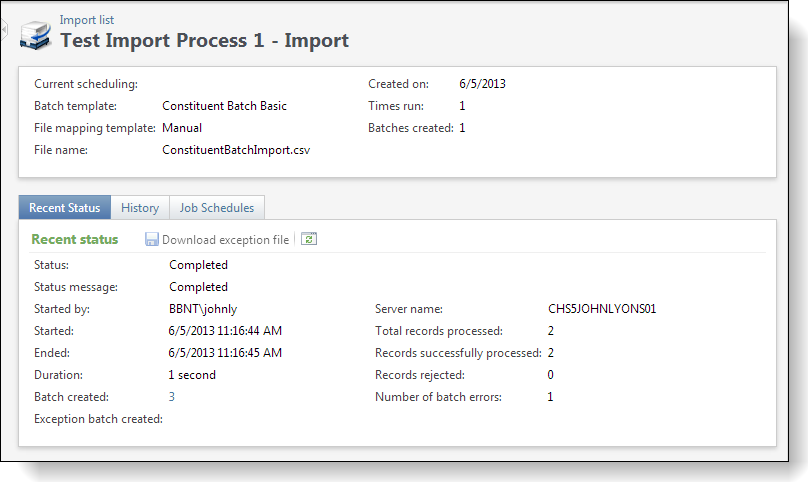This screenshot has height=482, width=808.
Task: Click the ConstituentBatchImport.csv file name
Action: [x=236, y=150]
